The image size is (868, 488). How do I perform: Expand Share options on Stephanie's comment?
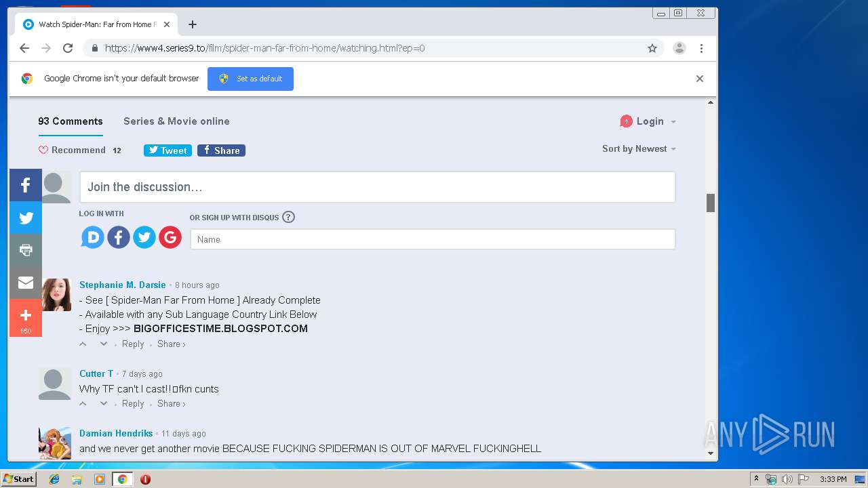(172, 344)
